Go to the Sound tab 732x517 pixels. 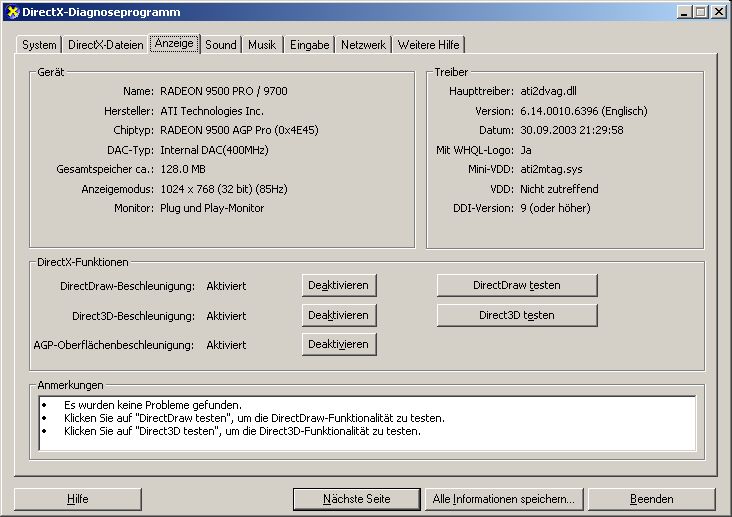click(x=221, y=45)
